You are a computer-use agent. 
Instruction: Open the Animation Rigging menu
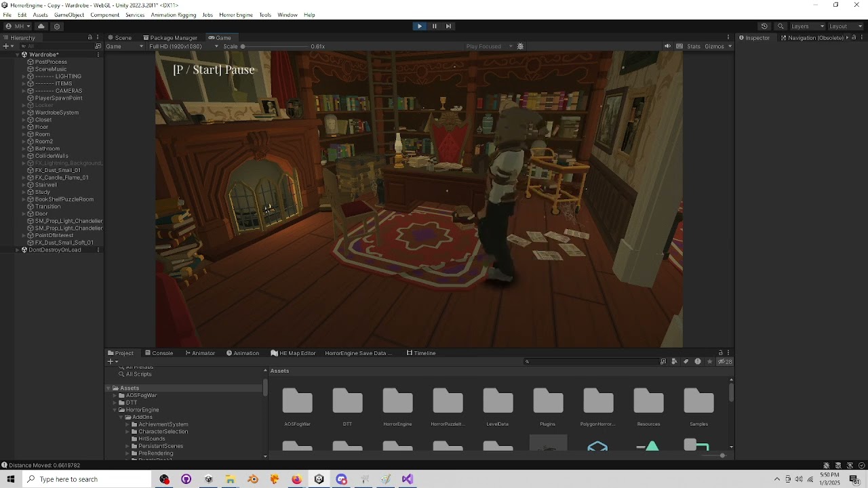pos(174,15)
